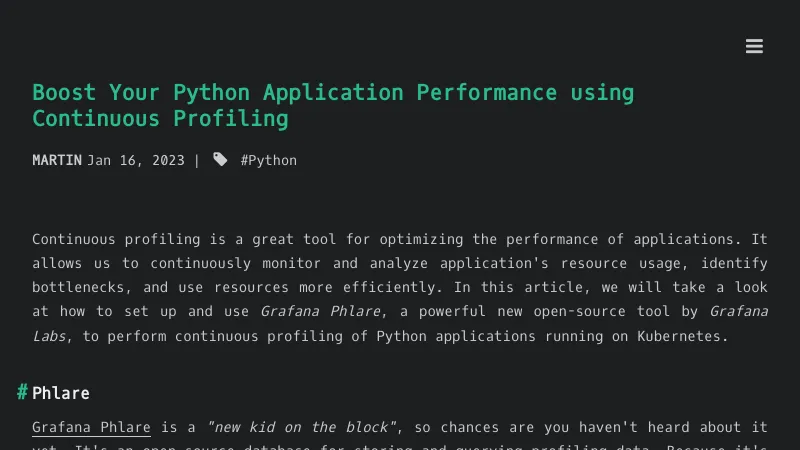Open the hamburger navigation menu

(x=754, y=46)
